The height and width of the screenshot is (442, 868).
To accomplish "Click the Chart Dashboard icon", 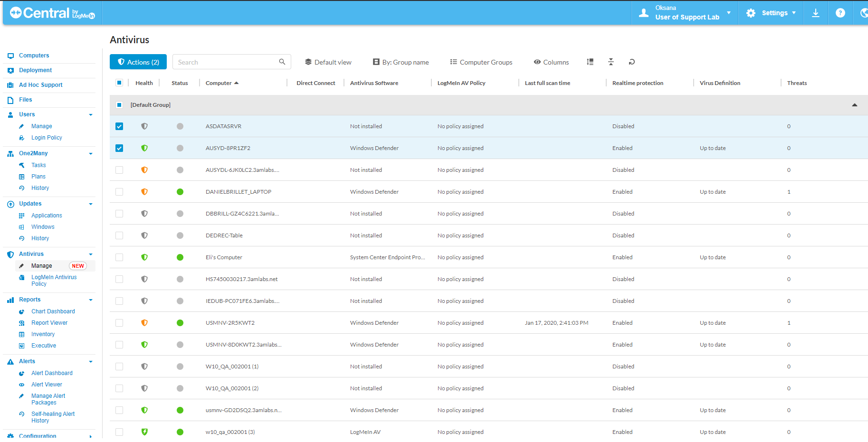I will click(x=21, y=311).
